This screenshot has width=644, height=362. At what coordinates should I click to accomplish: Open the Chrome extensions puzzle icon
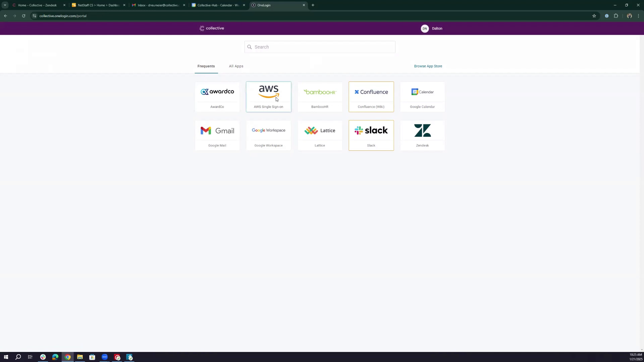pos(616,16)
